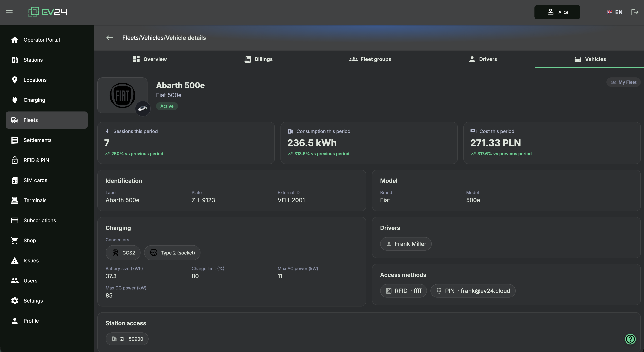Go to Operator Portal
Viewport: 644px width, 352px height.
click(x=47, y=40)
